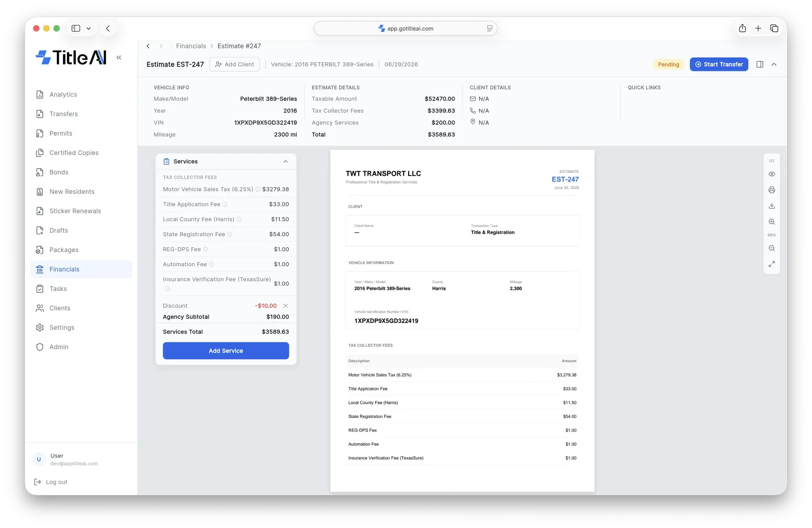Show info for REG-DPS Fee
This screenshot has width=812, height=528.
coord(205,249)
